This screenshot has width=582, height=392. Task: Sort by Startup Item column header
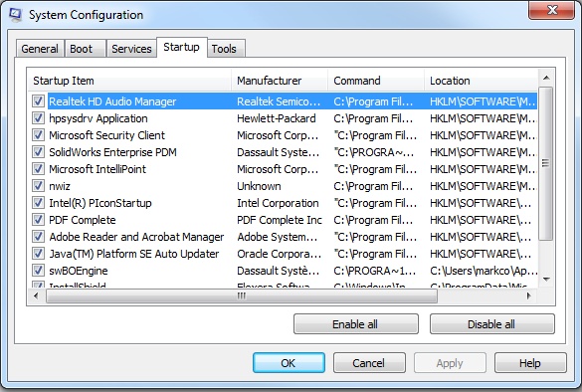click(129, 81)
